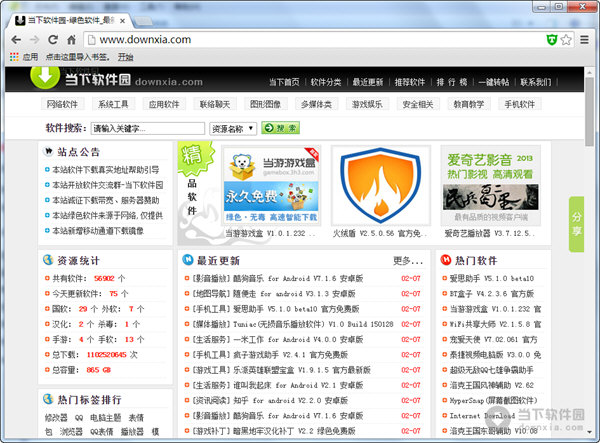
Task: Open 爱思助手 V5.1.0 beta10 官方免费版 entry
Action: click(x=276, y=309)
